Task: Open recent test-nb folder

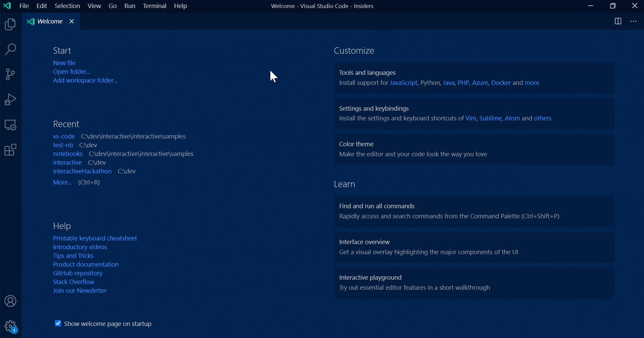Action: click(63, 145)
